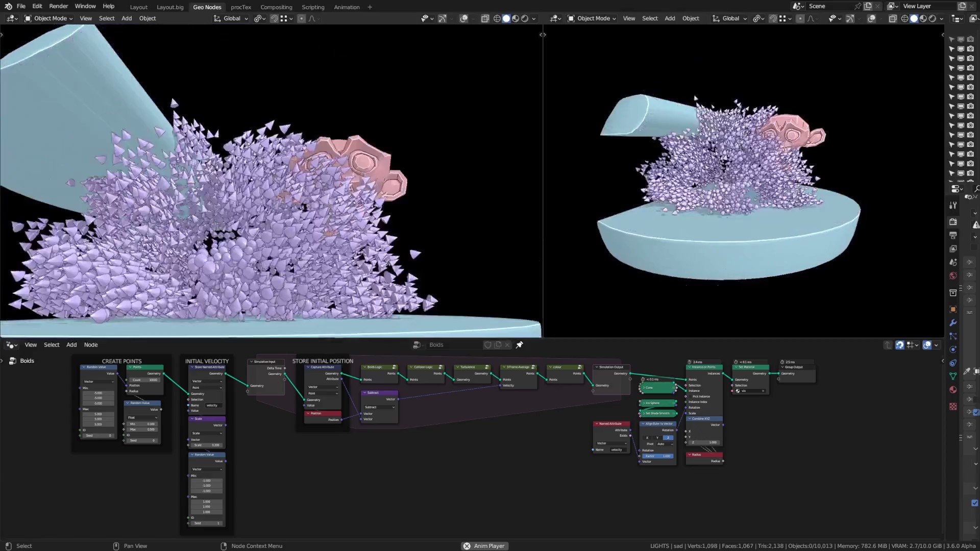Open the Node menu in the node editor

[91, 345]
